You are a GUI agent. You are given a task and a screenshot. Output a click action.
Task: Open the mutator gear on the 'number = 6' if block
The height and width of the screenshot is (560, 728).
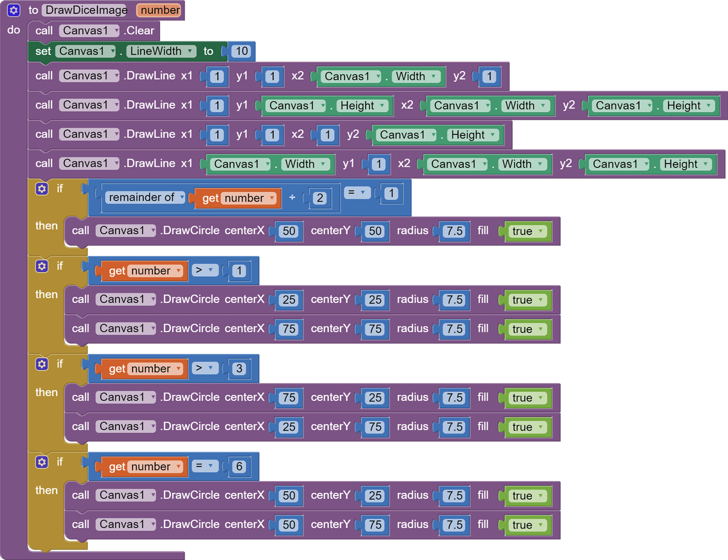click(x=41, y=462)
